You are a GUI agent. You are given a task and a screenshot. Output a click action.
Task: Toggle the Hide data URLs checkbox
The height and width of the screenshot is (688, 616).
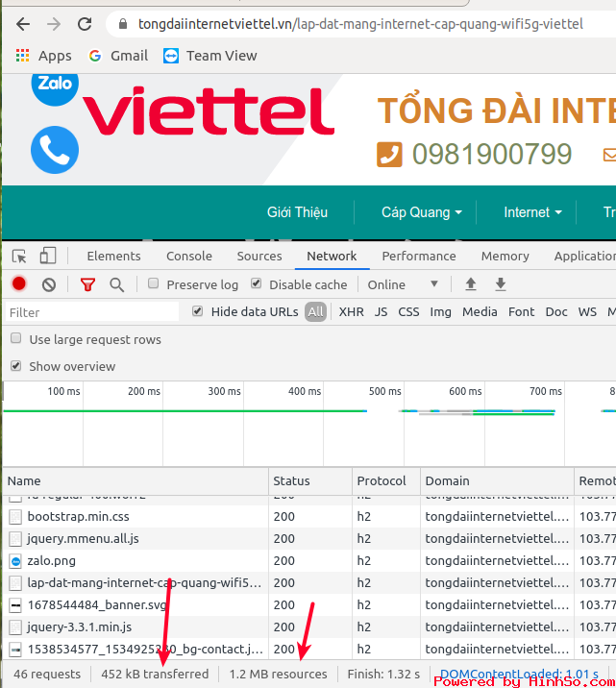tap(197, 311)
